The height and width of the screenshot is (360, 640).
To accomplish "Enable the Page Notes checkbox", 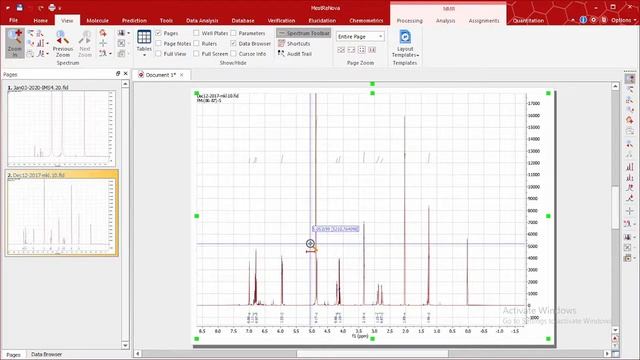I will tap(158, 43).
